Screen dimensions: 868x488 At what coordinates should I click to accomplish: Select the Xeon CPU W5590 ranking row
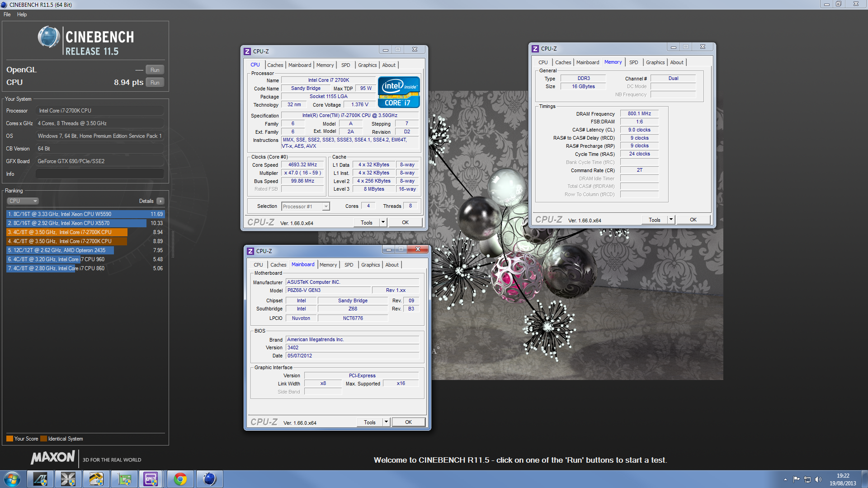tap(85, 214)
